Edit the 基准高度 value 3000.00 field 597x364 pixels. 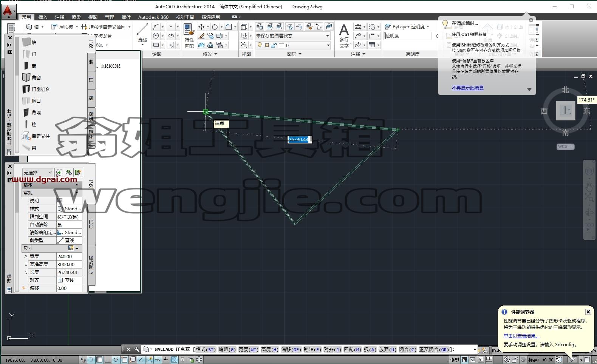pyautogui.click(x=69, y=264)
